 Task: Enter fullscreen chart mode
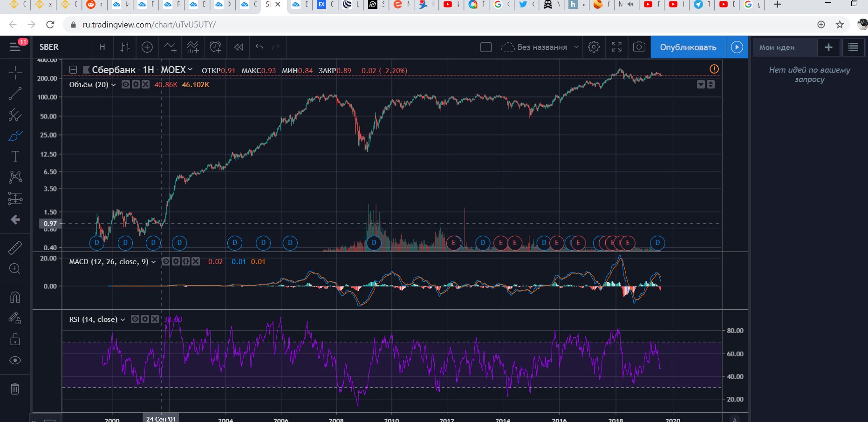(x=617, y=47)
